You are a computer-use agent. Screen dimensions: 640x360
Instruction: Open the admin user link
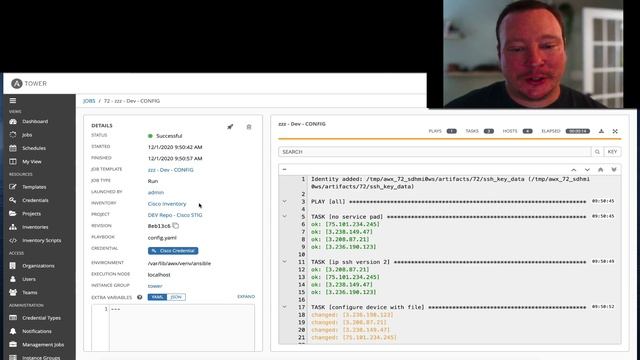pyautogui.click(x=156, y=192)
